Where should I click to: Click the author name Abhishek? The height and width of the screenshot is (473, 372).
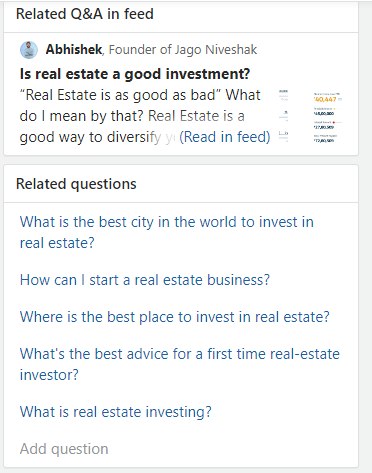pyautogui.click(x=74, y=50)
